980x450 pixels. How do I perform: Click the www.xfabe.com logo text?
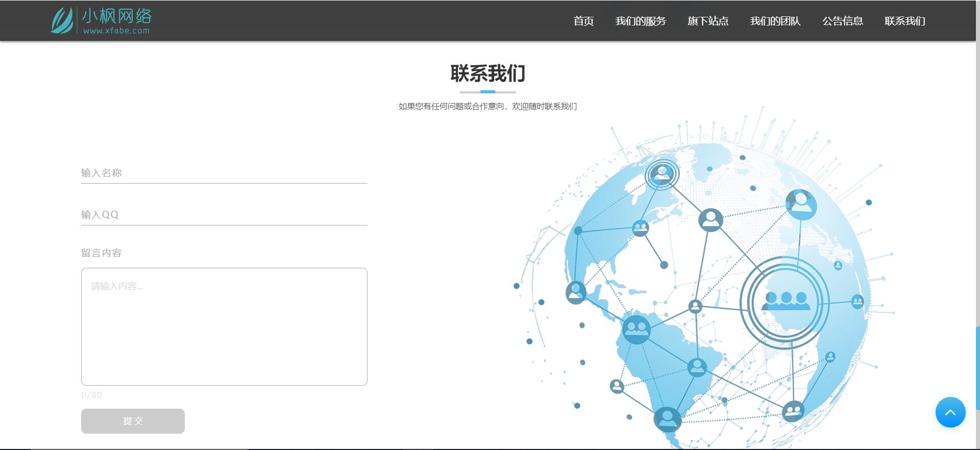(116, 31)
